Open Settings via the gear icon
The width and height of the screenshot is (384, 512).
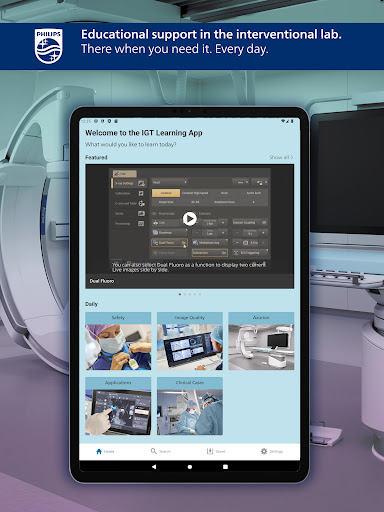264,451
